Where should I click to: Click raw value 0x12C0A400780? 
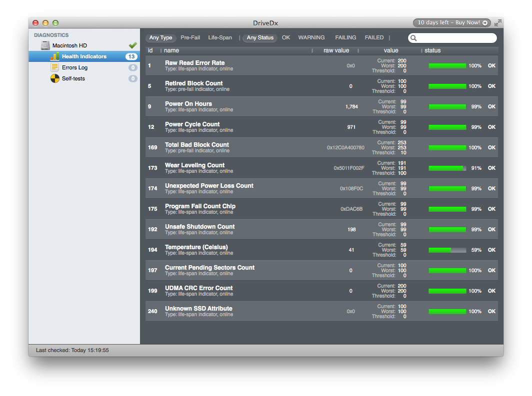[x=345, y=148]
